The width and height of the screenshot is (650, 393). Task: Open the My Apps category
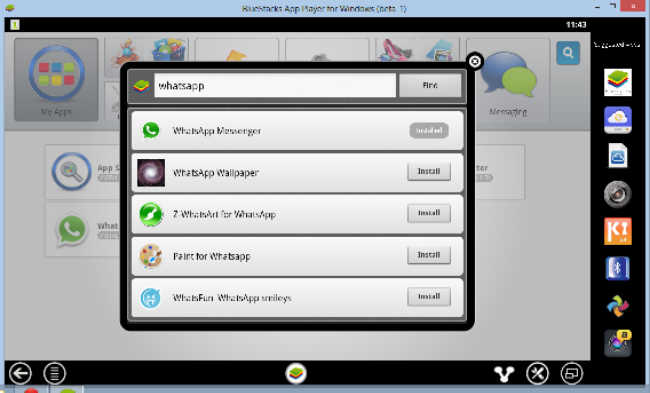pos(56,80)
